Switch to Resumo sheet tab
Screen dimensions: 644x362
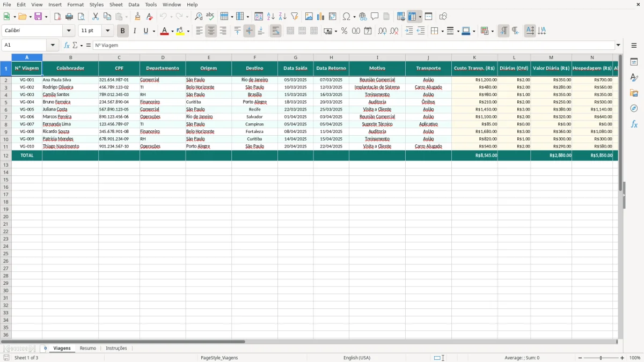tap(88, 349)
